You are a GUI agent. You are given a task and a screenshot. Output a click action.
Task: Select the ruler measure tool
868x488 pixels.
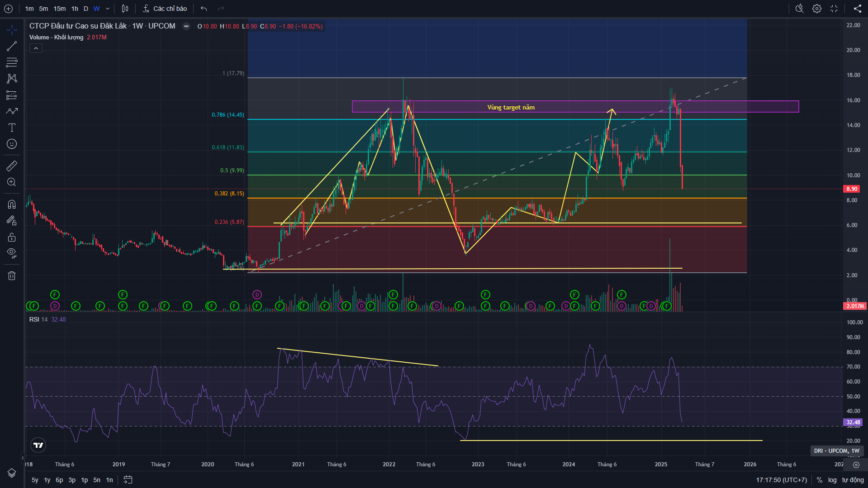click(x=12, y=166)
